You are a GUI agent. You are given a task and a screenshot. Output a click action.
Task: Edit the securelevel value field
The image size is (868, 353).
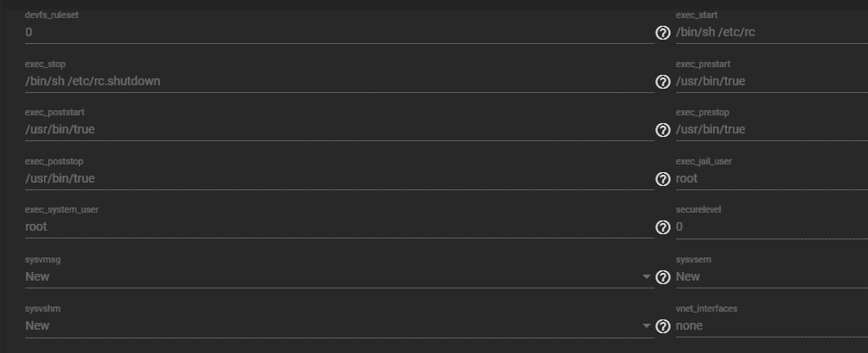coord(772,226)
